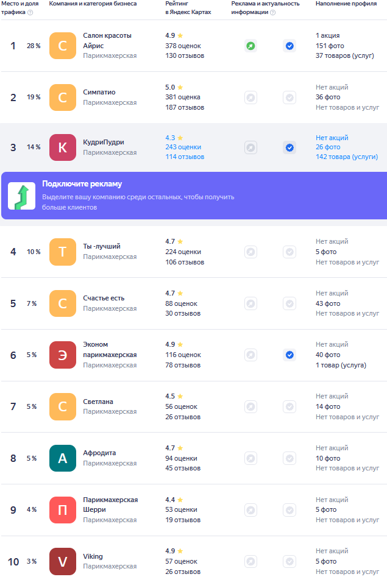Image resolution: width=387 pixels, height=588 pixels.
Task: Click the company name Счастье есть
Action: (104, 298)
